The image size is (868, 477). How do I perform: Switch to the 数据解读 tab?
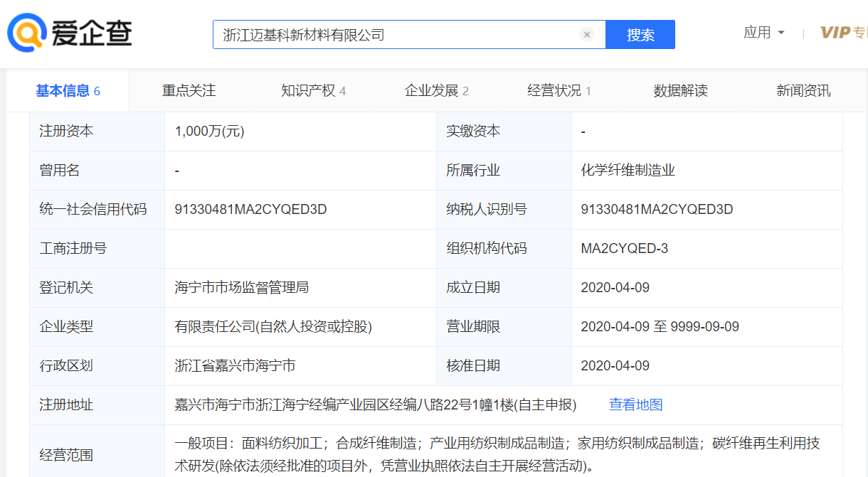point(680,91)
